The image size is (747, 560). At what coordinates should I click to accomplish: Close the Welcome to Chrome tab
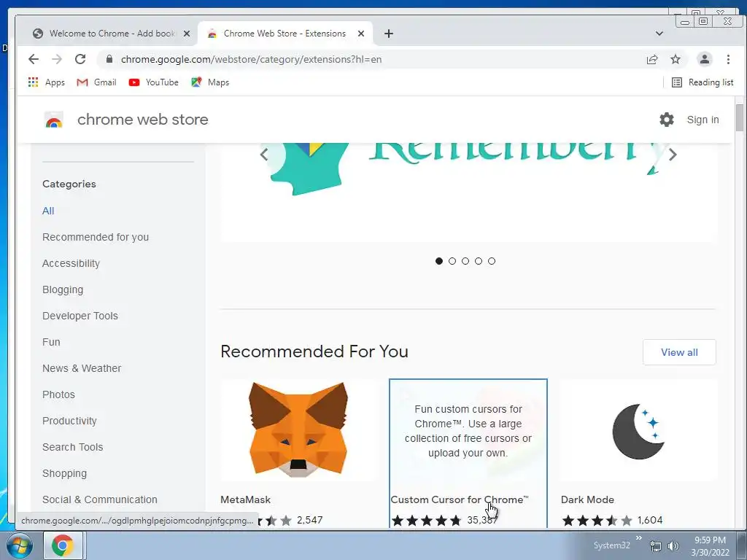(187, 34)
